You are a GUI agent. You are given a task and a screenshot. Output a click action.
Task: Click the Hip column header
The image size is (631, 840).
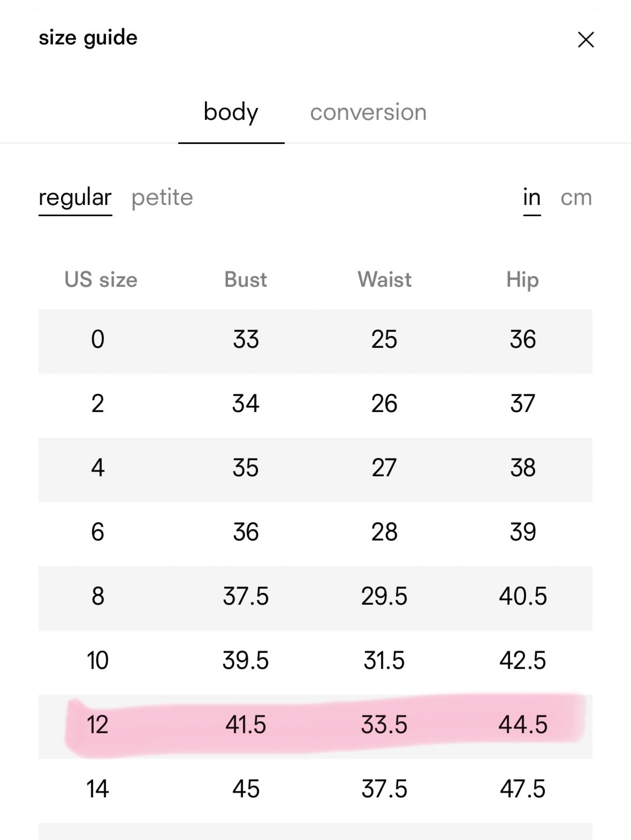[x=522, y=280]
